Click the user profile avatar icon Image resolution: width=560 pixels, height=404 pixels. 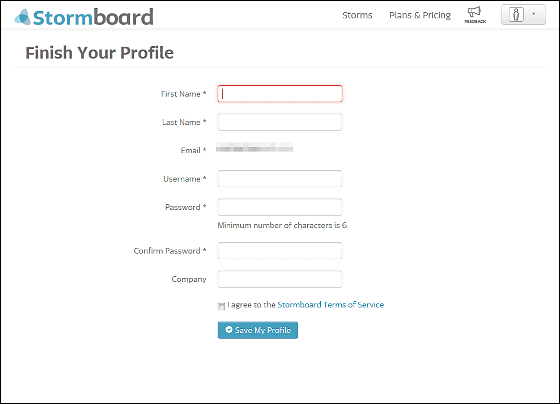tap(516, 15)
